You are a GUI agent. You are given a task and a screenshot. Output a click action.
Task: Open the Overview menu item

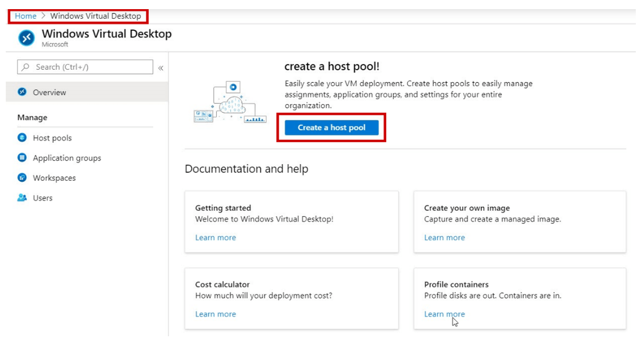point(87,92)
